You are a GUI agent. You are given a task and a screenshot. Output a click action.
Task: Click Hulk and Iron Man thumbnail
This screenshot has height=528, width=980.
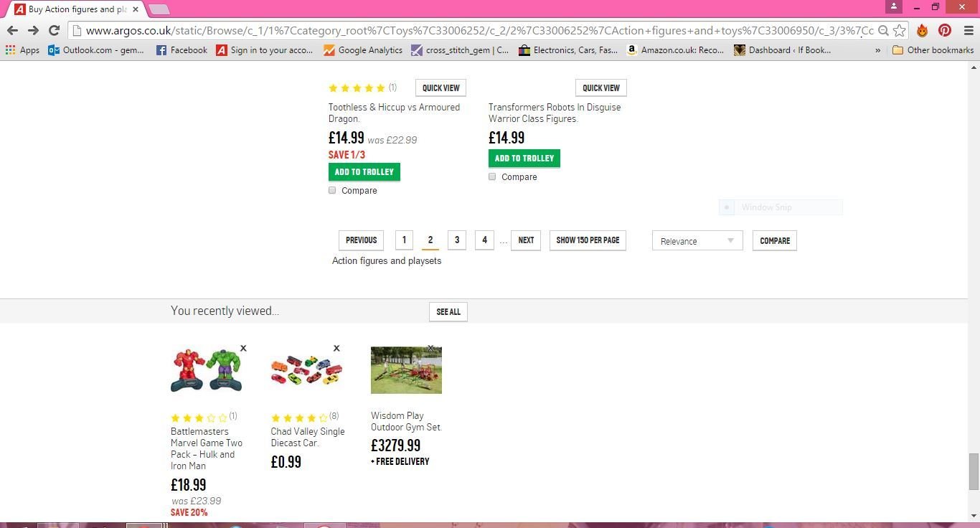coord(206,370)
